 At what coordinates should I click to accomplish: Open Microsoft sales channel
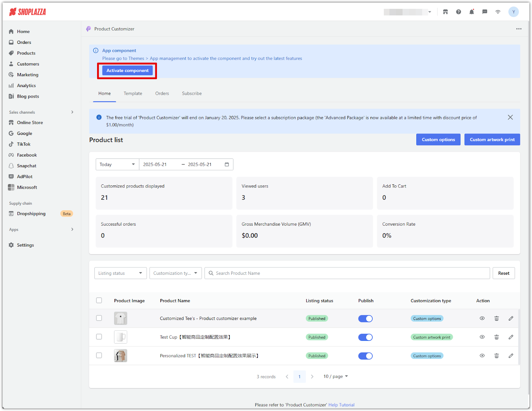[27, 187]
